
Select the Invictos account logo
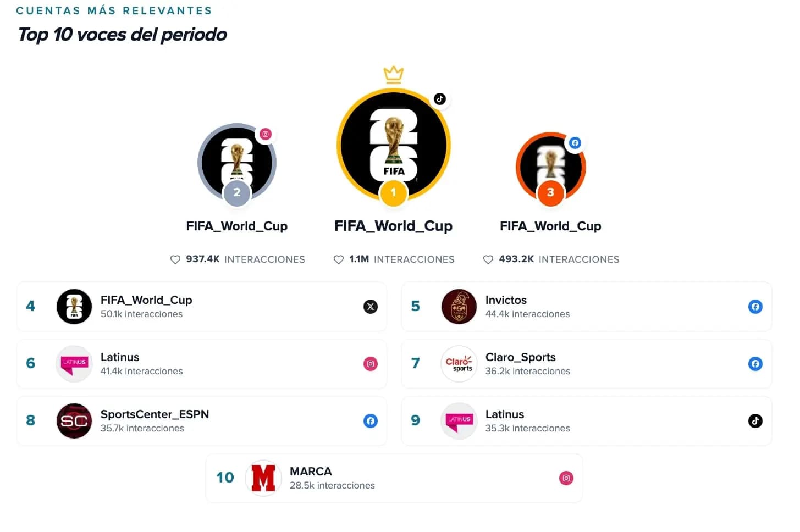[459, 307]
